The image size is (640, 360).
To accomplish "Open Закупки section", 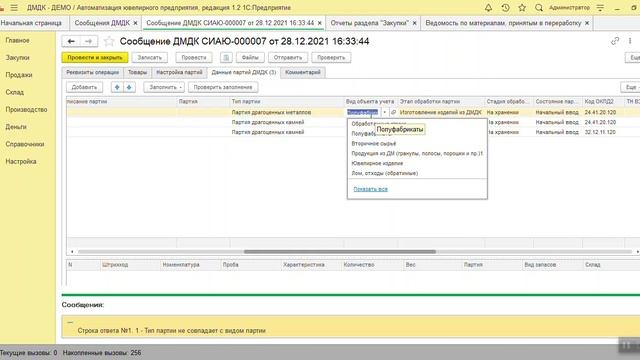I will pyautogui.click(x=18, y=58).
